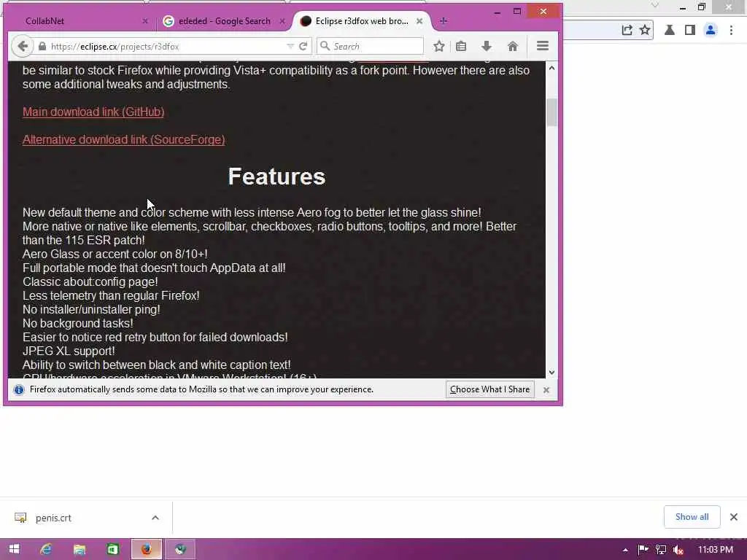Viewport: 747px width, 560px height.
Task: Click the padlock site security icon
Action: point(42,46)
